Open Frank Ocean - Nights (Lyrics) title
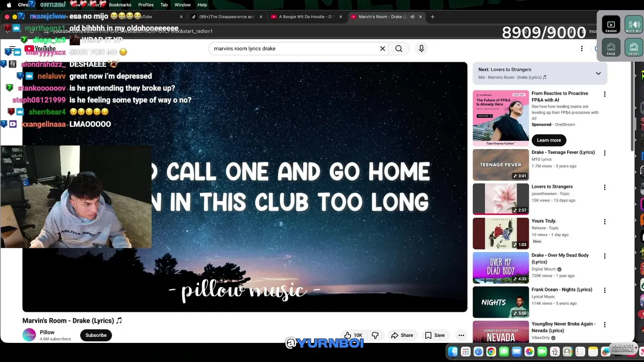The height and width of the screenshot is (362, 644). click(x=561, y=290)
